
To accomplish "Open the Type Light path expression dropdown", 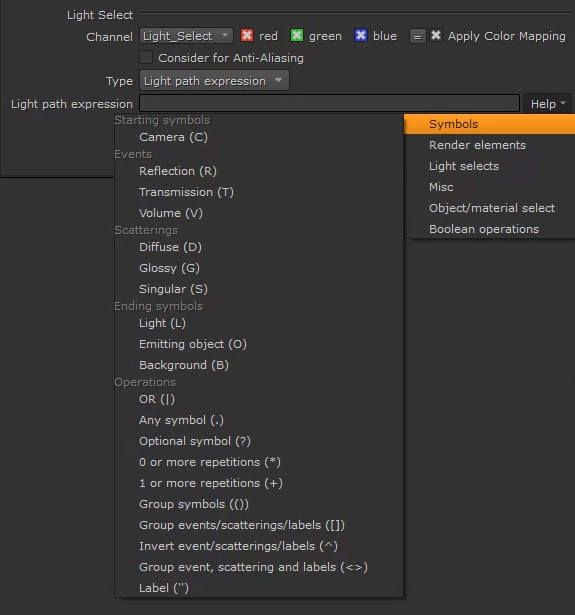I will click(214, 81).
